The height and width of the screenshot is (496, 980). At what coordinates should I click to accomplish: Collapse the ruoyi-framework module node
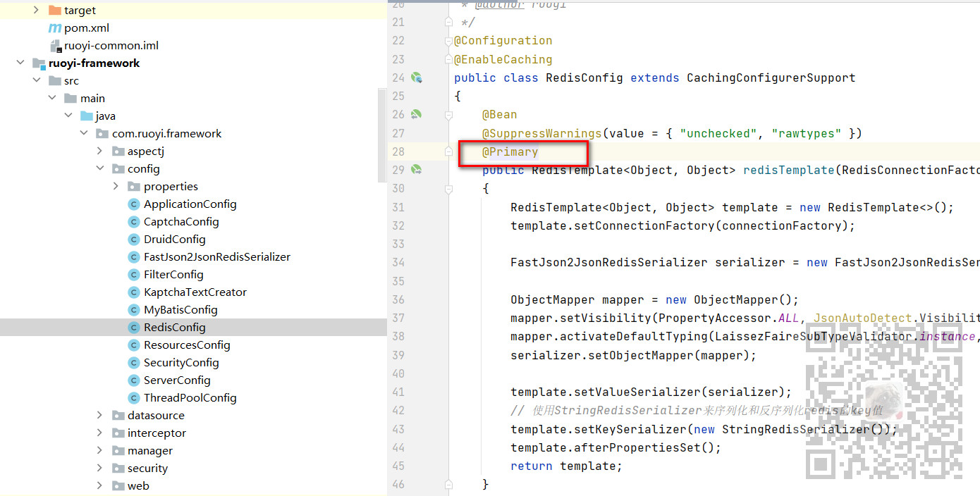click(x=20, y=63)
